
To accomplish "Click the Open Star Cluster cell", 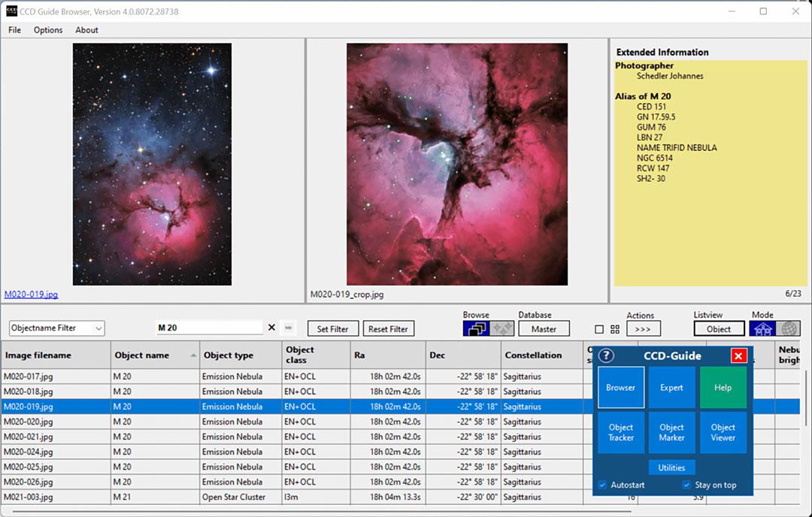I will tap(241, 497).
